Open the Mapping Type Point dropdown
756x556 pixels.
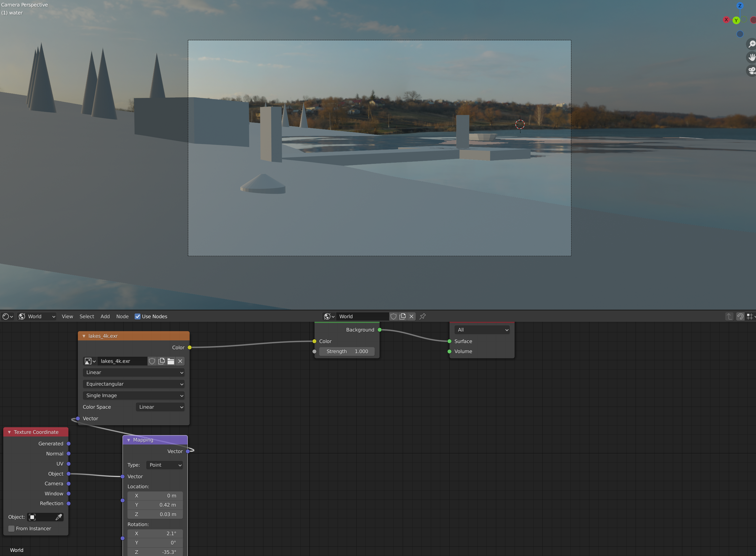tap(165, 465)
